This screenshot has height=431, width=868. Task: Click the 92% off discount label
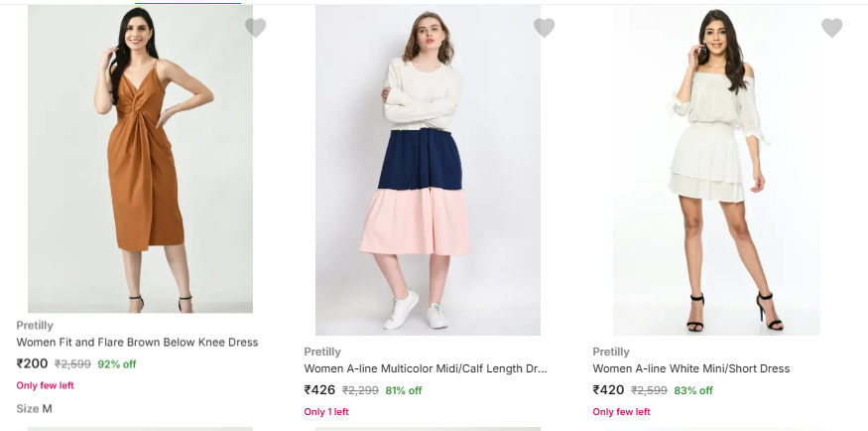point(116,364)
